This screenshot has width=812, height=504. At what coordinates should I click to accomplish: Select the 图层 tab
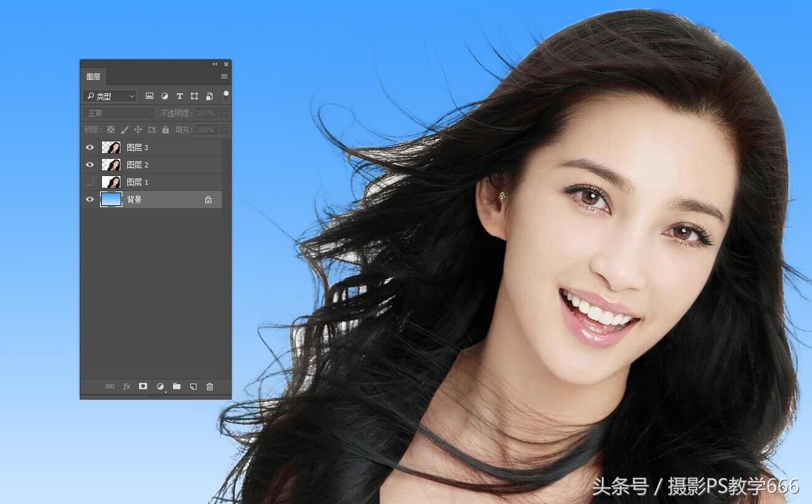pos(93,77)
